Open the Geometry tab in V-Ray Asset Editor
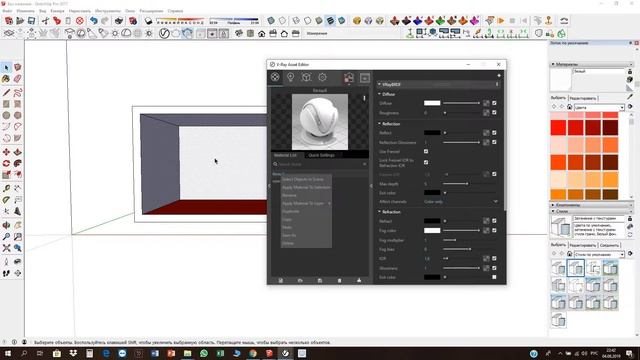640x360 pixels. pos(306,77)
